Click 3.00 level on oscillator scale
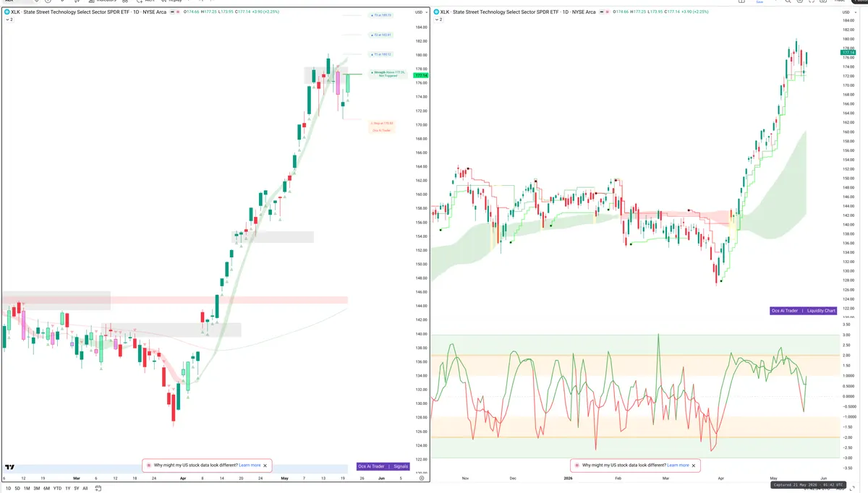 point(846,335)
